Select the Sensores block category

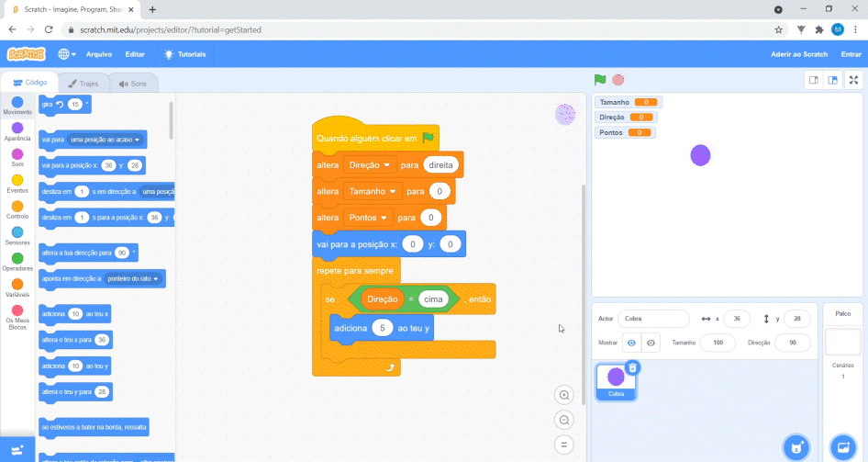click(x=17, y=235)
